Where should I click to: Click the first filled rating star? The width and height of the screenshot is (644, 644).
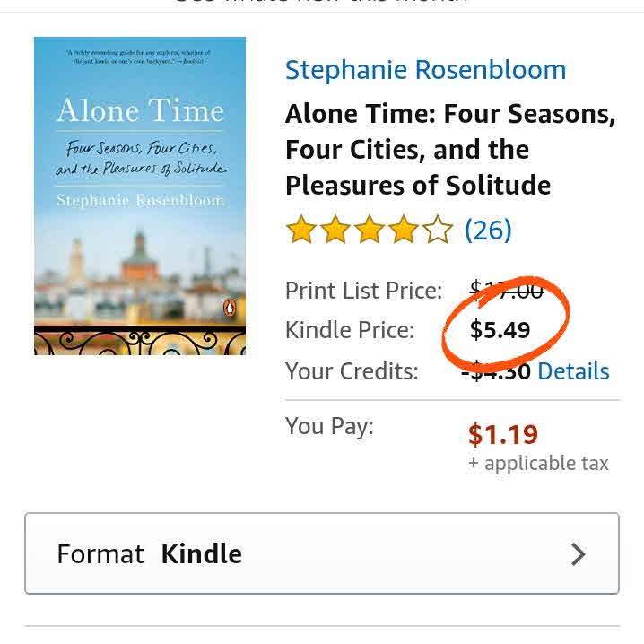point(300,231)
